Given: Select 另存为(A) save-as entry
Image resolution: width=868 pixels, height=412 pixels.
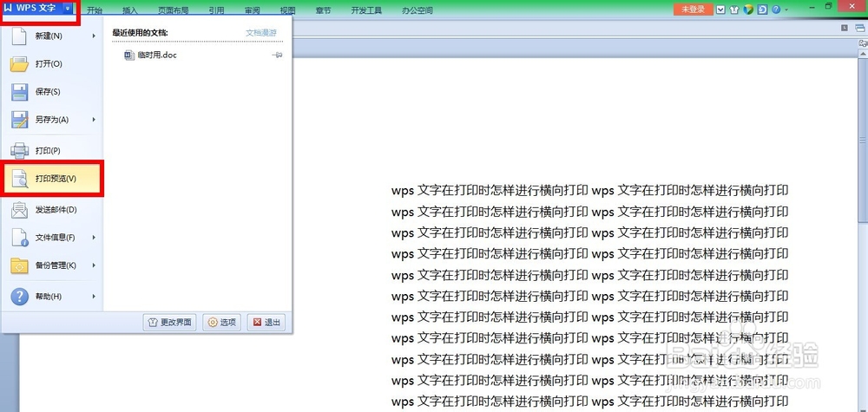Looking at the screenshot, I should (x=52, y=120).
